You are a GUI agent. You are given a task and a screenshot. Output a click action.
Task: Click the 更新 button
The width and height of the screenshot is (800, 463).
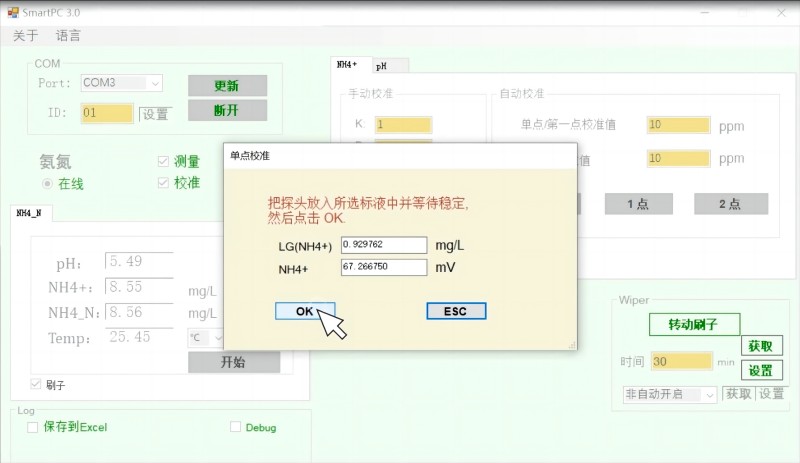tap(227, 86)
